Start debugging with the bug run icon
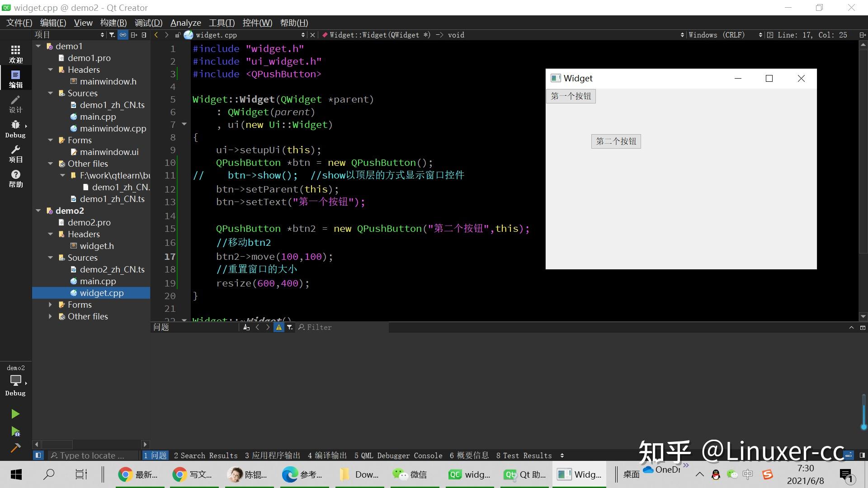 15,432
